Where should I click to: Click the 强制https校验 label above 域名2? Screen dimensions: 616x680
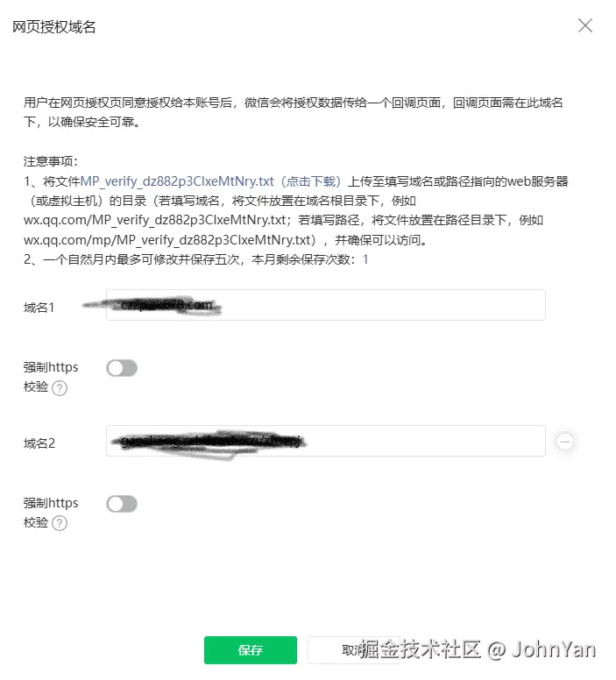(51, 377)
